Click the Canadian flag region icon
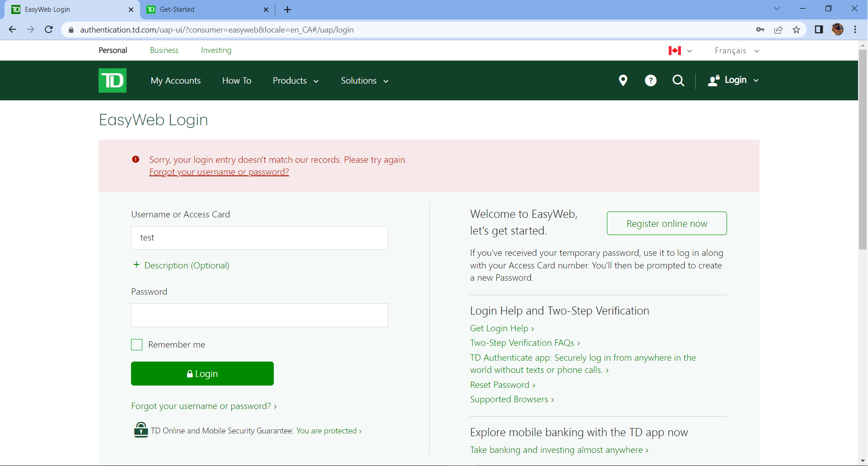Screen dimensions: 868x466 pyautogui.click(x=674, y=50)
